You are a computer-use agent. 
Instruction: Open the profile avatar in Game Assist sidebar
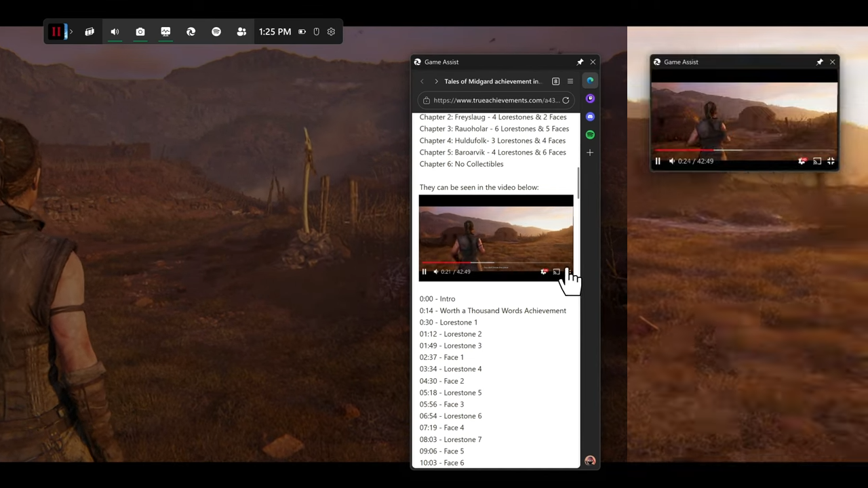pyautogui.click(x=590, y=461)
